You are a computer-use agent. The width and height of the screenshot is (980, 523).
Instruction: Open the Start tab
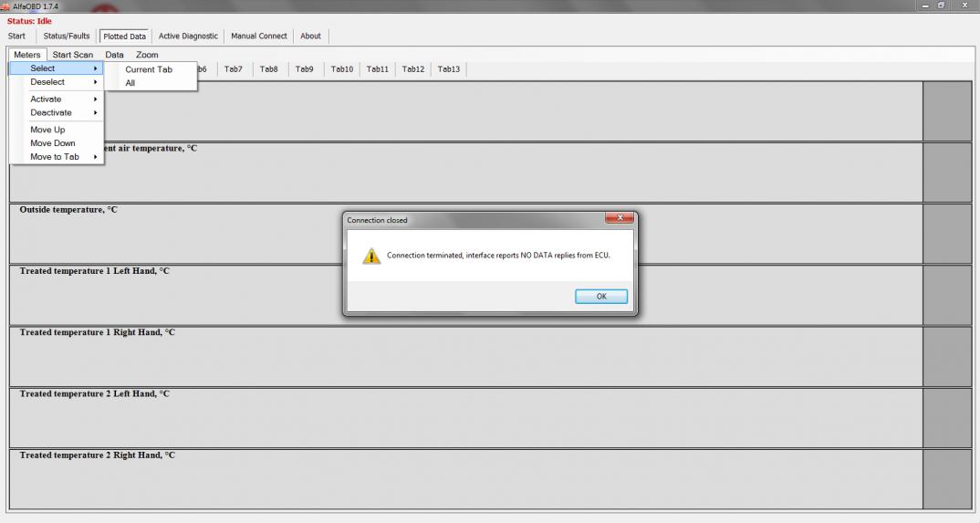coord(16,36)
